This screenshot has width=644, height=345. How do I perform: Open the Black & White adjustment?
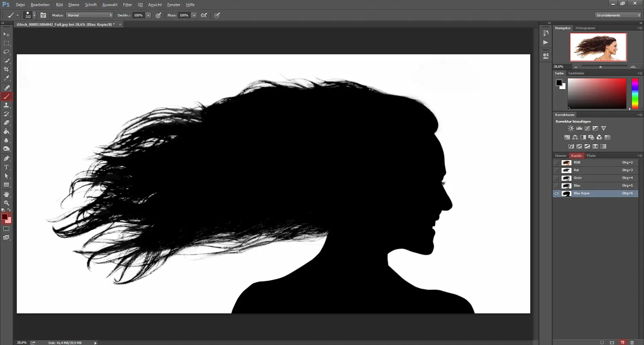tap(583, 137)
